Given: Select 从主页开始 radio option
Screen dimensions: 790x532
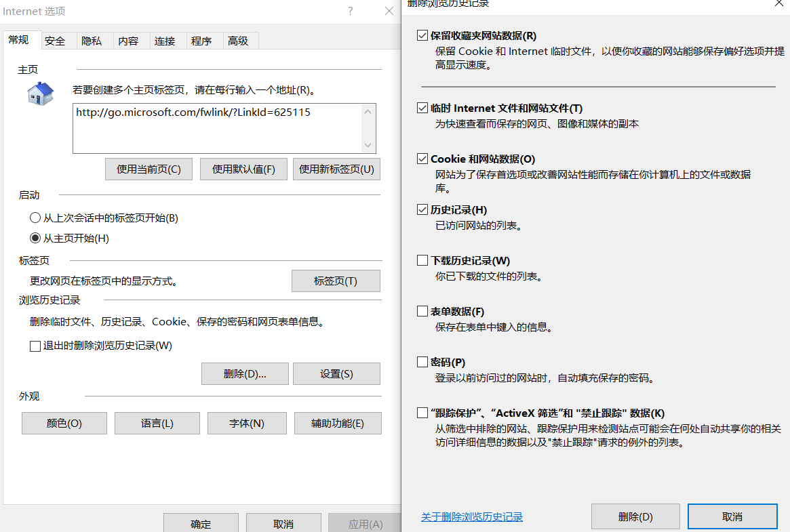Looking at the screenshot, I should (35, 239).
